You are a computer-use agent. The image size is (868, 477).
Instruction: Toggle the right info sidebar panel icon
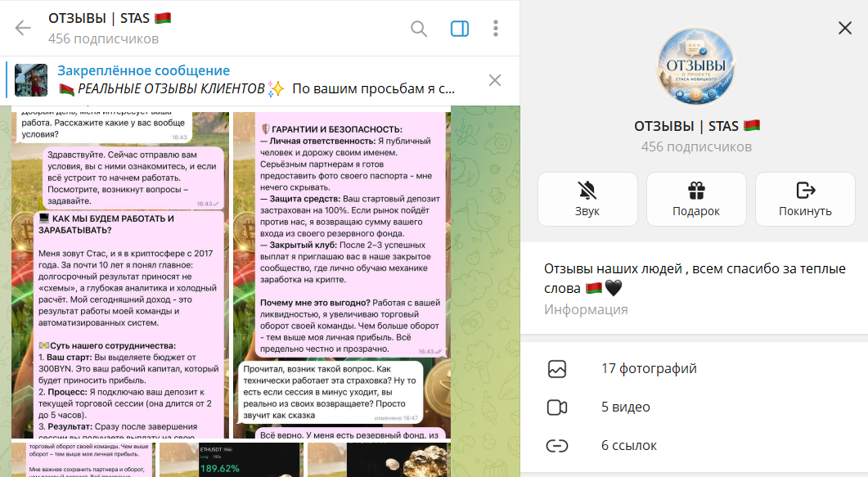pyautogui.click(x=460, y=28)
